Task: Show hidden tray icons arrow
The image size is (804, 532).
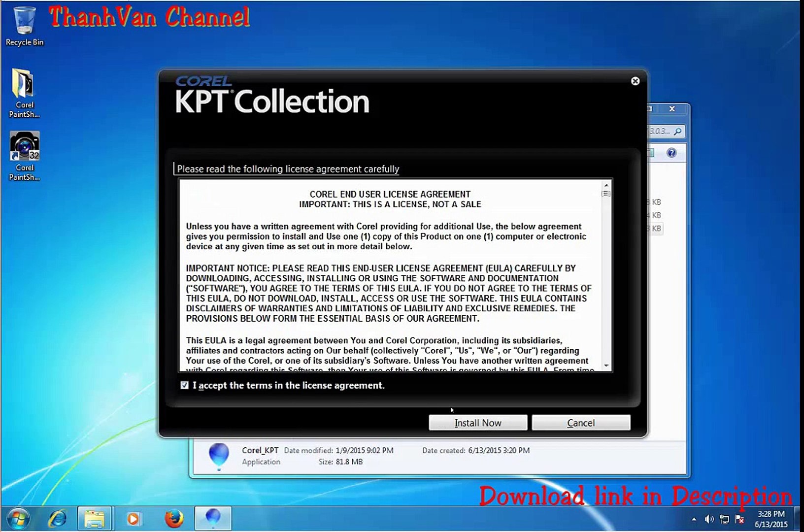Action: coord(694,519)
